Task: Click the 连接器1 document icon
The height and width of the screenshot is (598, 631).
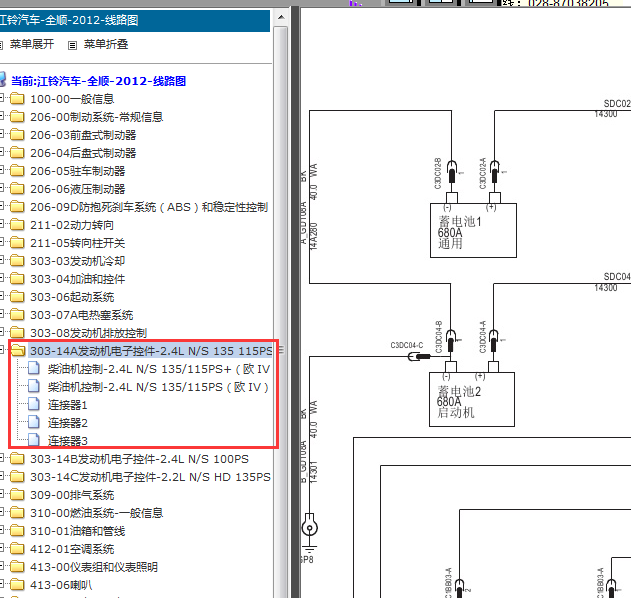Action: (x=34, y=404)
